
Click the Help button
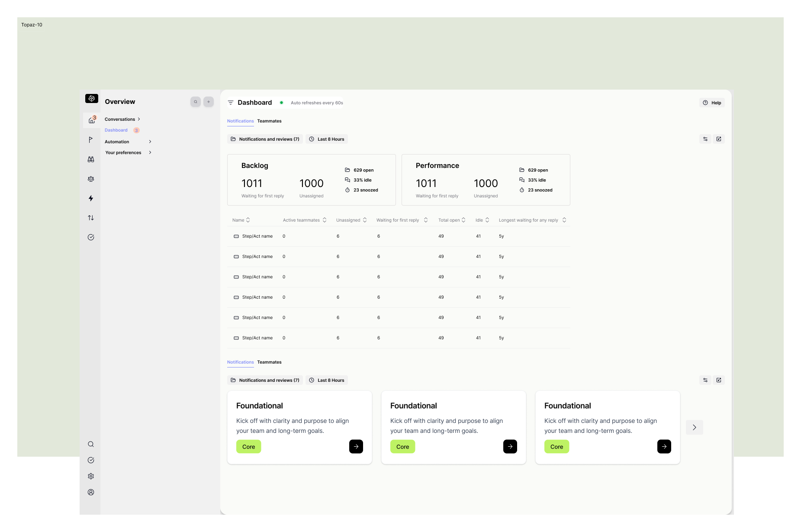tap(712, 103)
